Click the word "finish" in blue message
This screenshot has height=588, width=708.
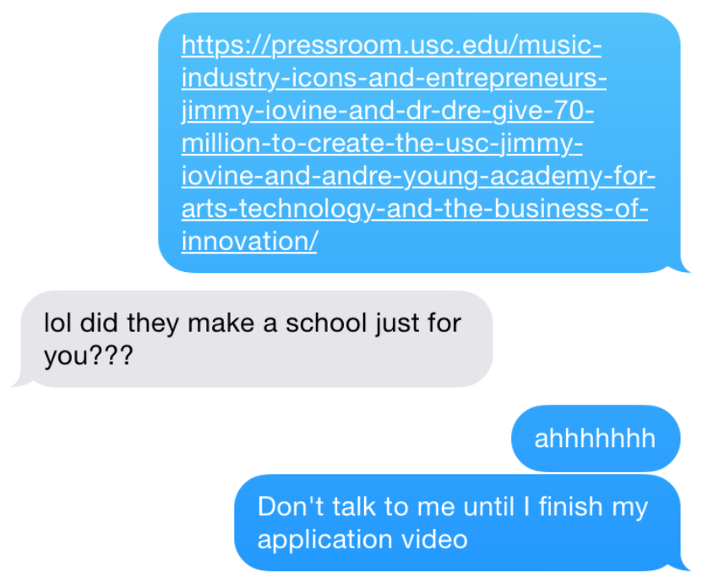click(571, 507)
